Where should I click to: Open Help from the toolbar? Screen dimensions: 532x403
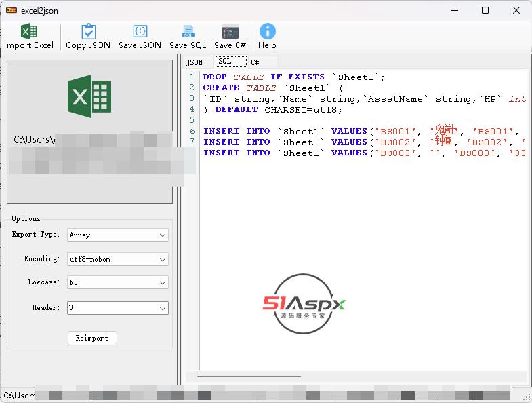(x=267, y=32)
